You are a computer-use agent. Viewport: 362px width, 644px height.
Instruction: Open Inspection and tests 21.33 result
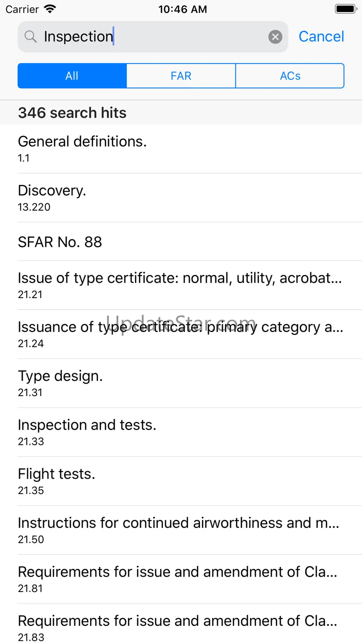coord(181,432)
